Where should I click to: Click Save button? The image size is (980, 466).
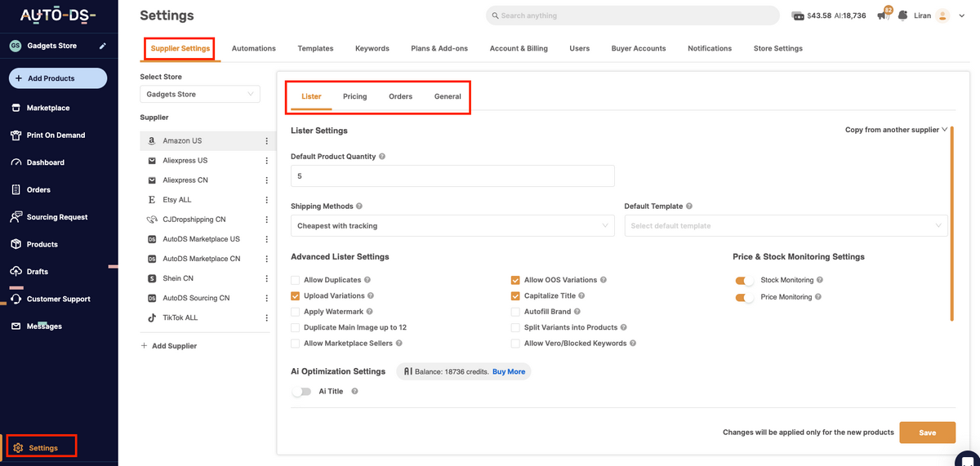click(x=927, y=433)
